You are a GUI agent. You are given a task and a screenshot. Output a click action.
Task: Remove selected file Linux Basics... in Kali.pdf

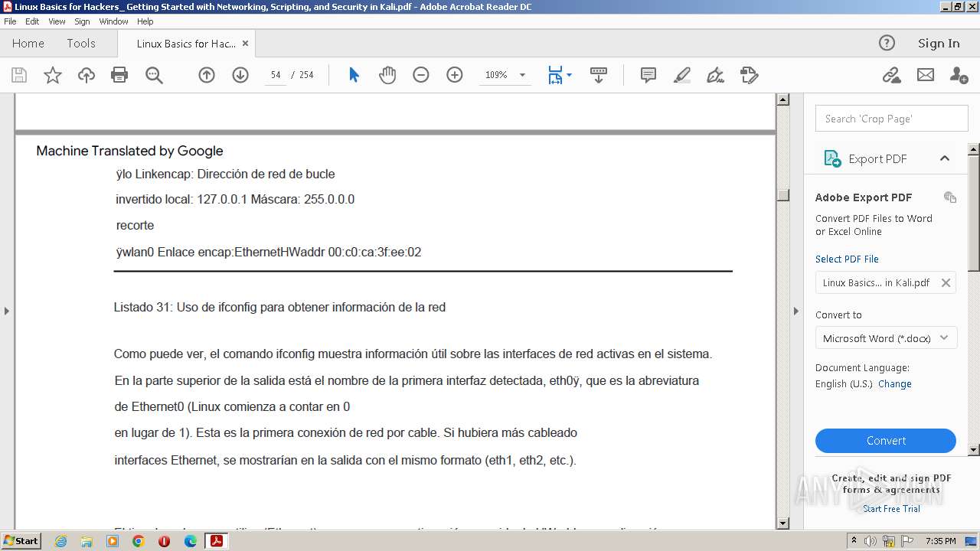pyautogui.click(x=946, y=282)
